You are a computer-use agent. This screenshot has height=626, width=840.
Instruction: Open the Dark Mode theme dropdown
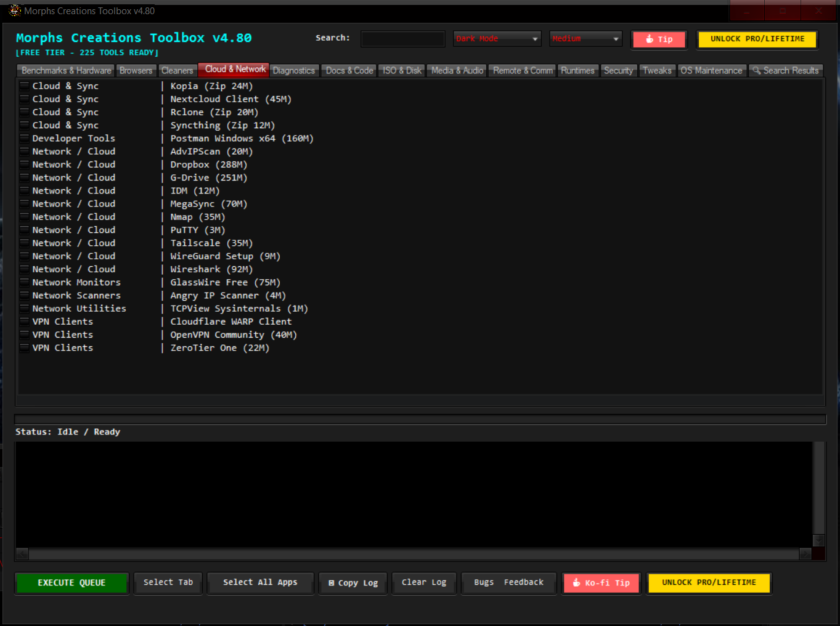coord(497,39)
